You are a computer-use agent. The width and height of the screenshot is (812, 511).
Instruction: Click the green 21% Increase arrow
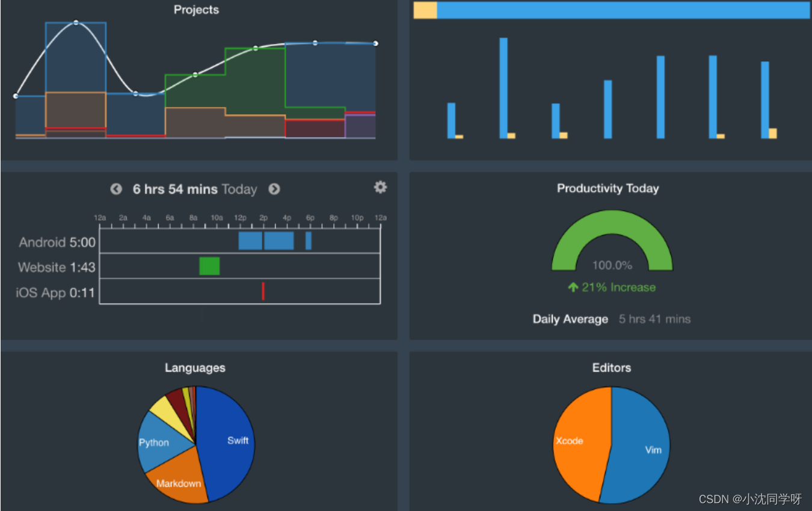(x=573, y=287)
